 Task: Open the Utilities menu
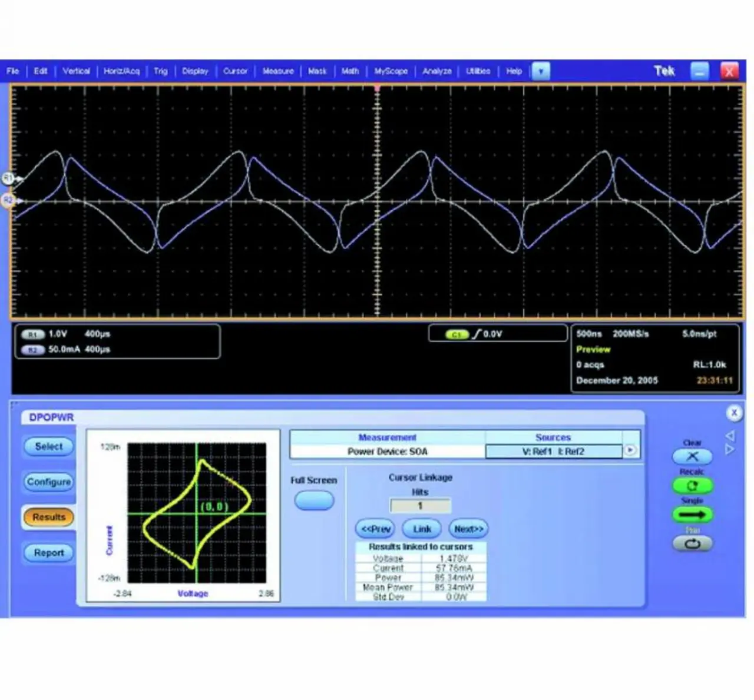click(478, 71)
